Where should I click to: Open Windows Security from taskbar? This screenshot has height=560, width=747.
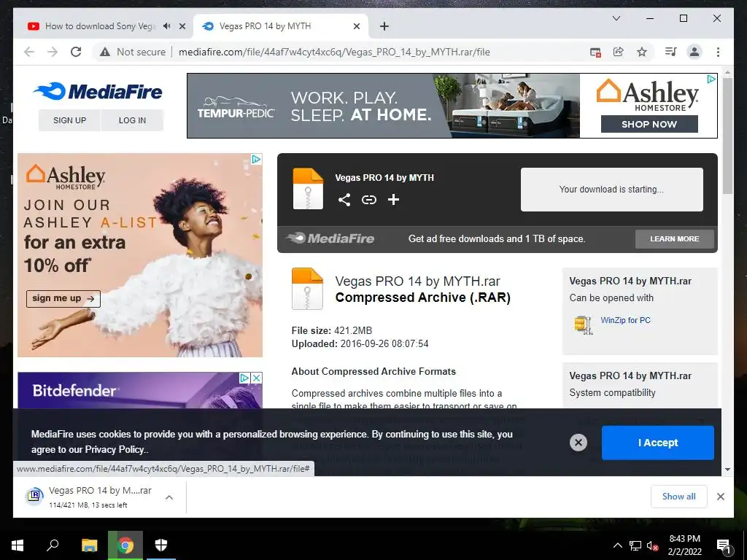coord(161,545)
